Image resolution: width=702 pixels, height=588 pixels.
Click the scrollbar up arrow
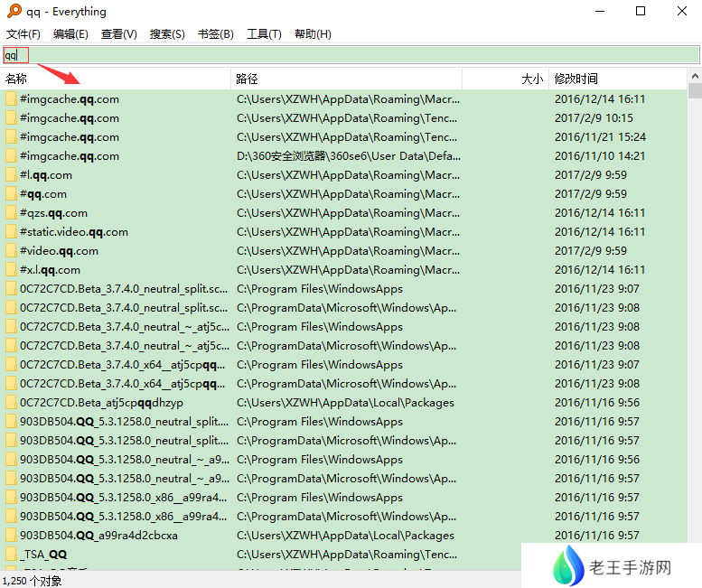(695, 76)
